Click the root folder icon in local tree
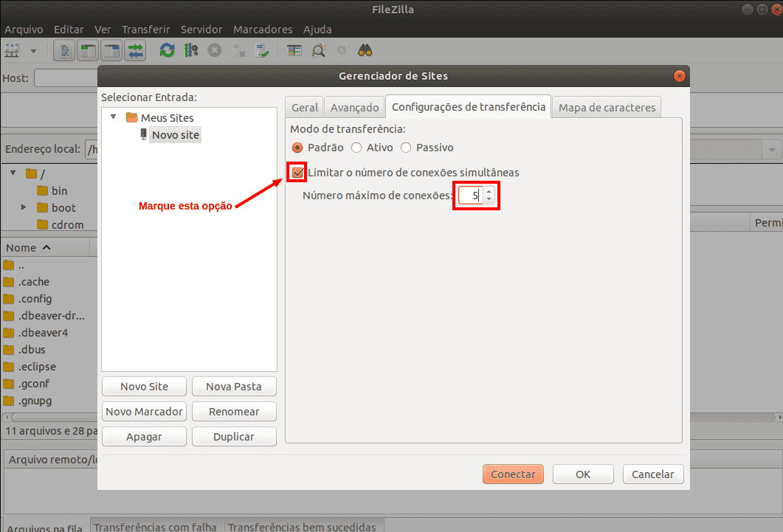 (32, 173)
